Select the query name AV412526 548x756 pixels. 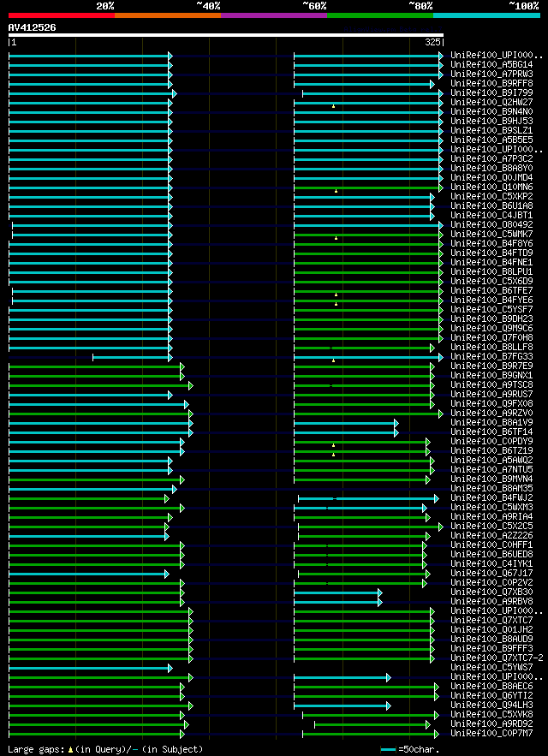point(32,28)
